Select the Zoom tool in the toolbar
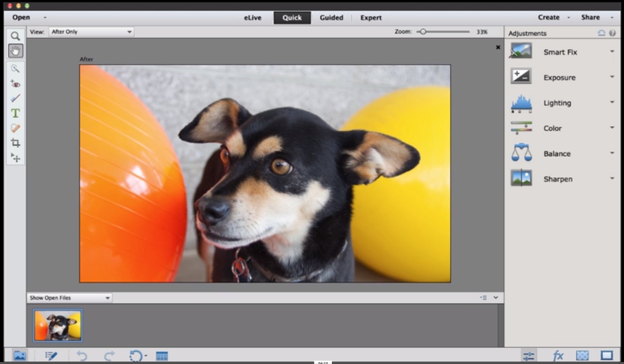The width and height of the screenshot is (624, 364). 16,36
